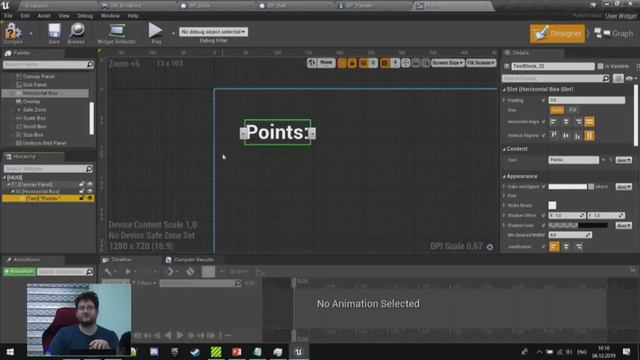
Task: Select Scale Box in the Palette
Action: pyautogui.click(x=34, y=118)
